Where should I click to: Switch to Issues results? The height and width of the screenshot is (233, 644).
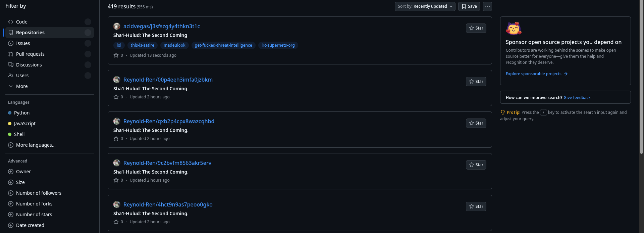[x=50, y=43]
